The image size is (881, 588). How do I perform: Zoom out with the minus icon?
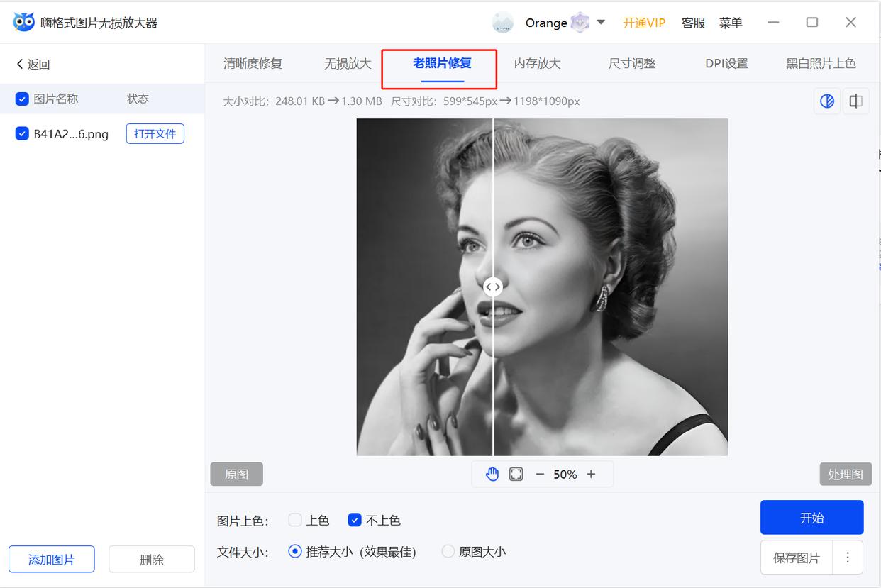(540, 474)
